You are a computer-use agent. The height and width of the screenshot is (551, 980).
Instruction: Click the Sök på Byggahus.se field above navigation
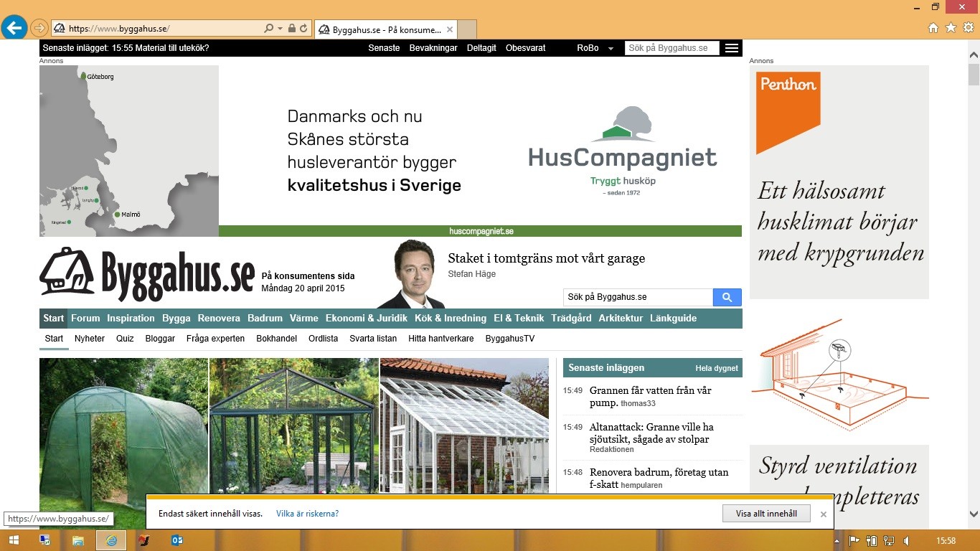pos(637,297)
